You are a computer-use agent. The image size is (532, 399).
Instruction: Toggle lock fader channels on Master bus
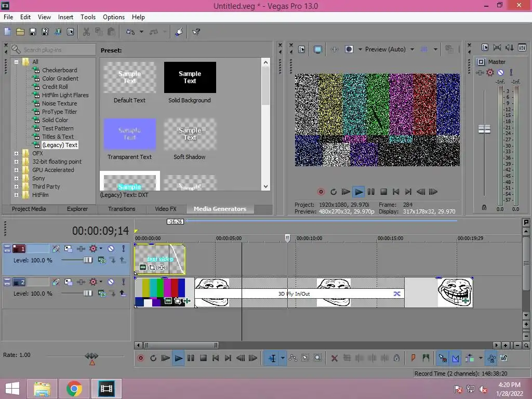click(x=484, y=207)
